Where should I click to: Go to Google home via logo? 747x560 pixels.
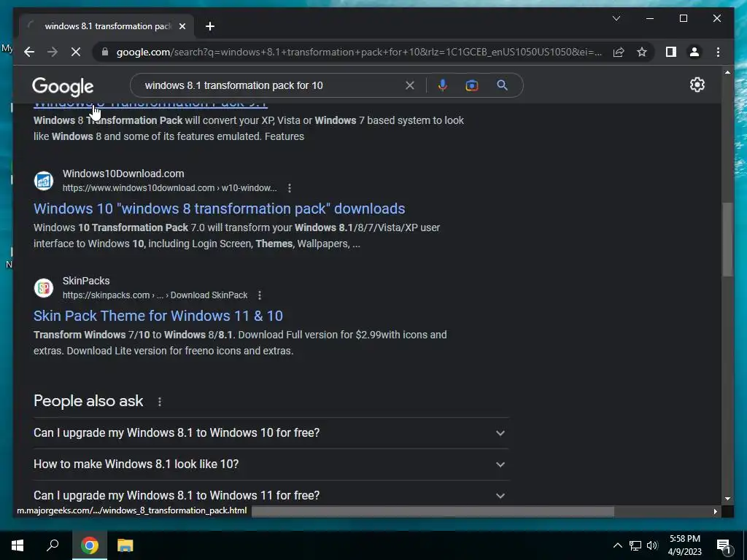click(x=63, y=87)
